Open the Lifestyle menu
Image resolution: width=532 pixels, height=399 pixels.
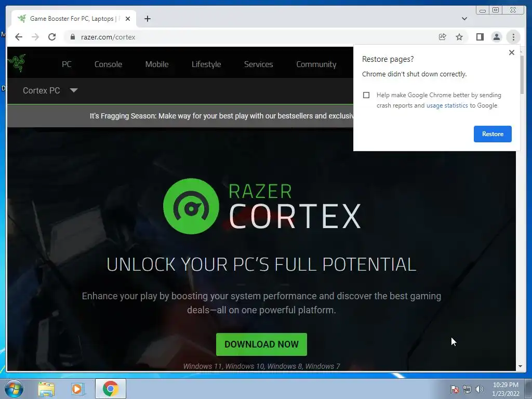click(206, 64)
